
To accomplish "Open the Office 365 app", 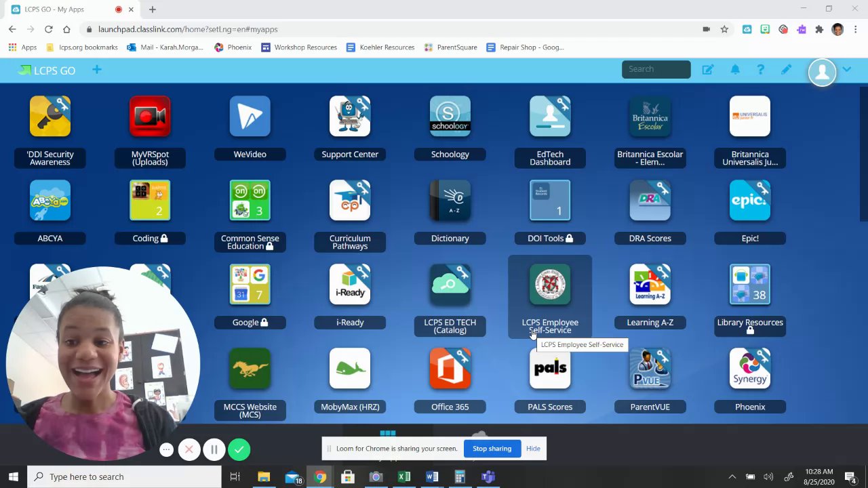I will point(450,369).
